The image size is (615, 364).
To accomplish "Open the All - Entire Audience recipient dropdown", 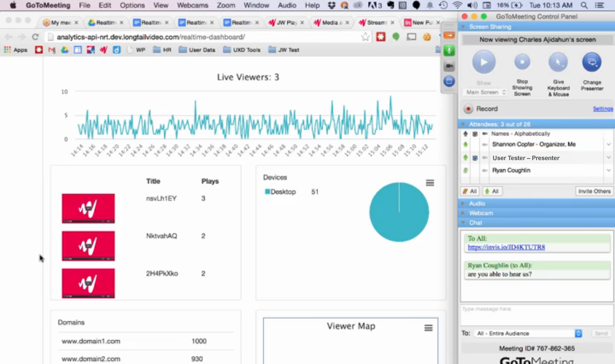I will coord(529,333).
